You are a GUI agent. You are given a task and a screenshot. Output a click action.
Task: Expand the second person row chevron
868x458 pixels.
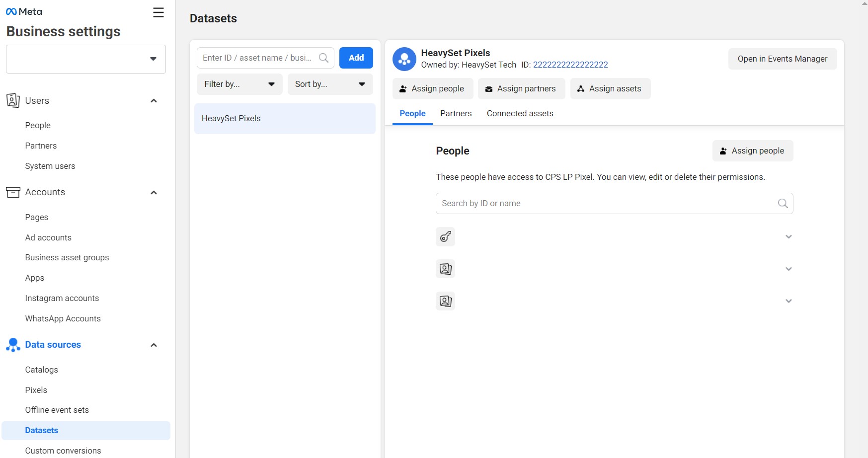pyautogui.click(x=789, y=269)
